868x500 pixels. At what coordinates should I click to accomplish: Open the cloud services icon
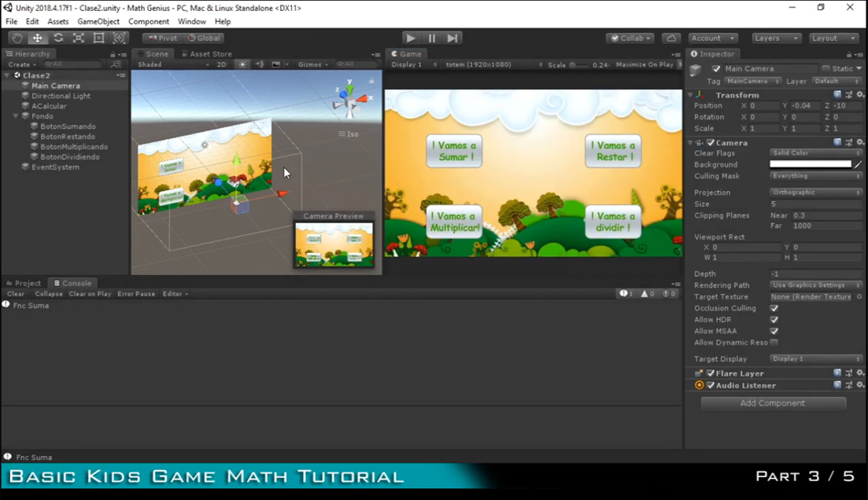(670, 38)
